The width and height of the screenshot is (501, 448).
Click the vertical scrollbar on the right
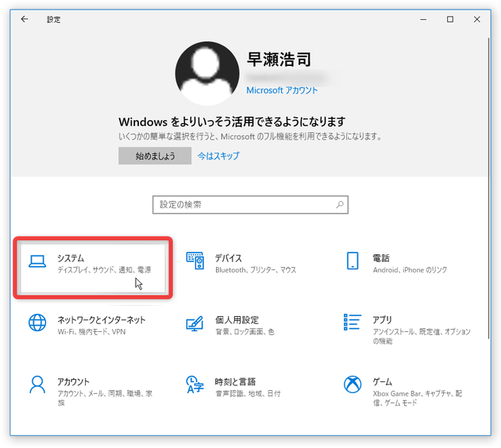(488, 188)
